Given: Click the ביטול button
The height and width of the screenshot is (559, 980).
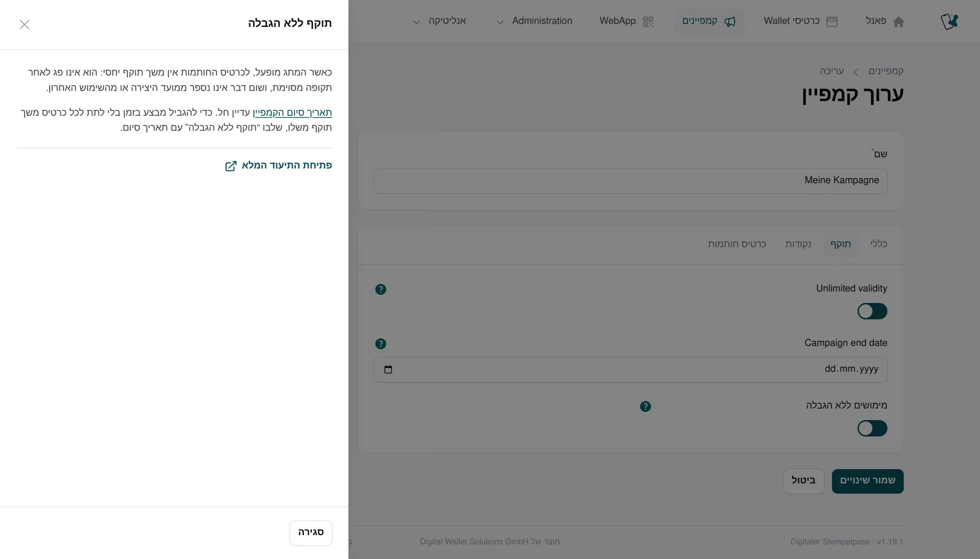Looking at the screenshot, I should [x=803, y=481].
